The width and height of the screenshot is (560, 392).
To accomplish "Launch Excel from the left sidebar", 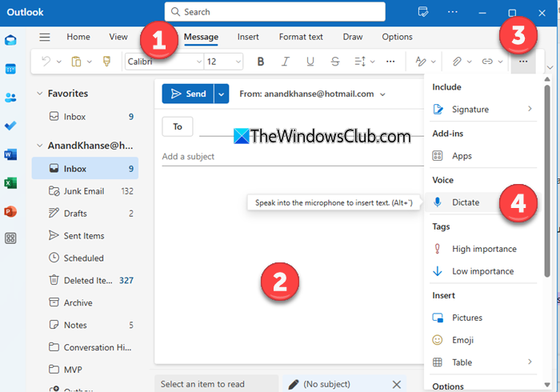I will (x=10, y=183).
